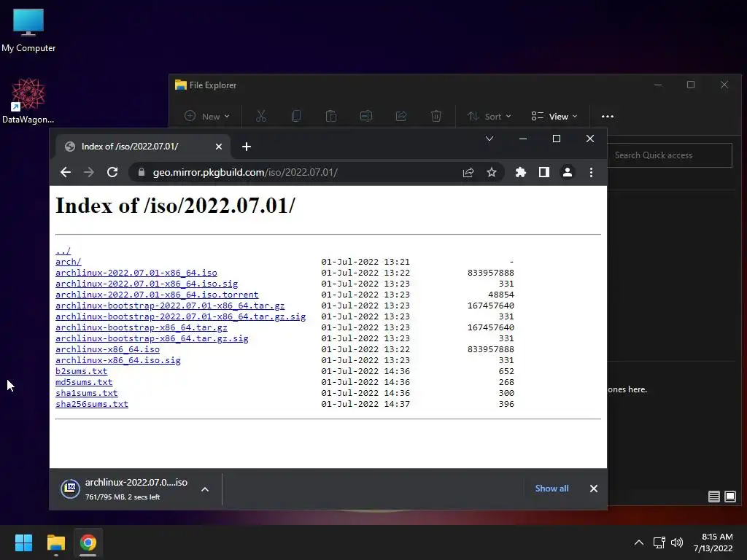
Task: Open Chrome extensions puzzle icon
Action: pyautogui.click(x=521, y=172)
